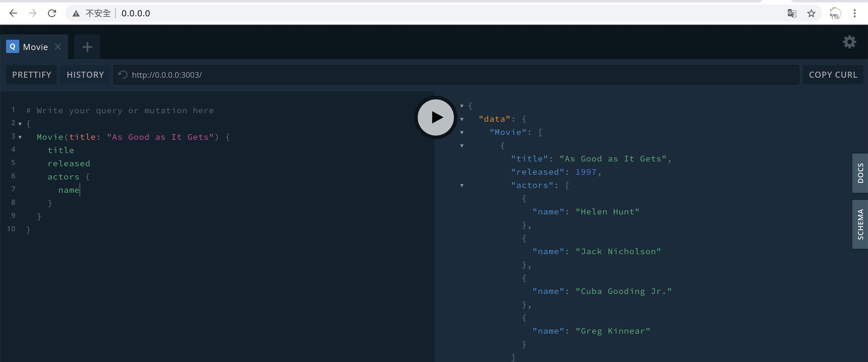This screenshot has height=362, width=868.
Task: Click "actors" field on line 6
Action: click(x=63, y=177)
